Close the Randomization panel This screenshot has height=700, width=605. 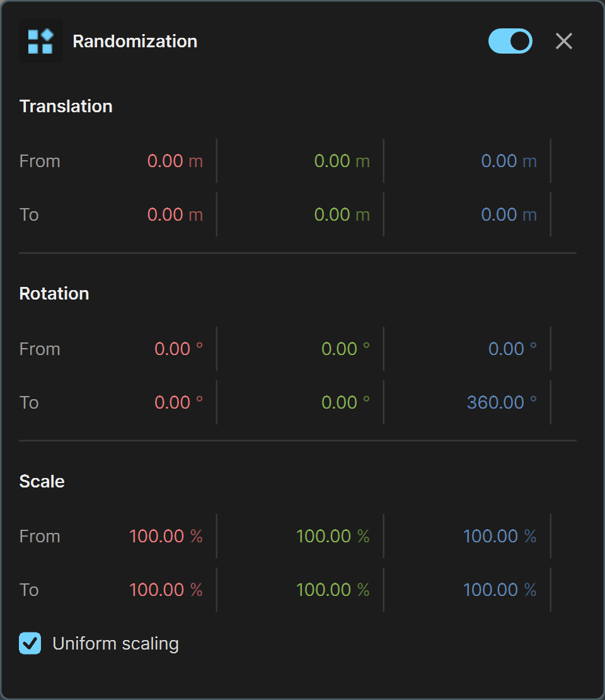[564, 41]
